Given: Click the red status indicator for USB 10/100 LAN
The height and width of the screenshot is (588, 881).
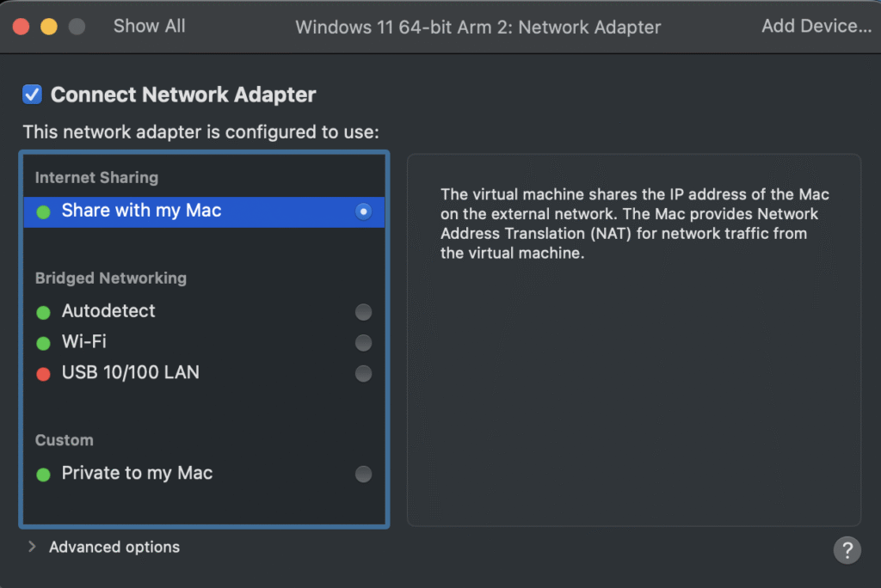Looking at the screenshot, I should 43,373.
